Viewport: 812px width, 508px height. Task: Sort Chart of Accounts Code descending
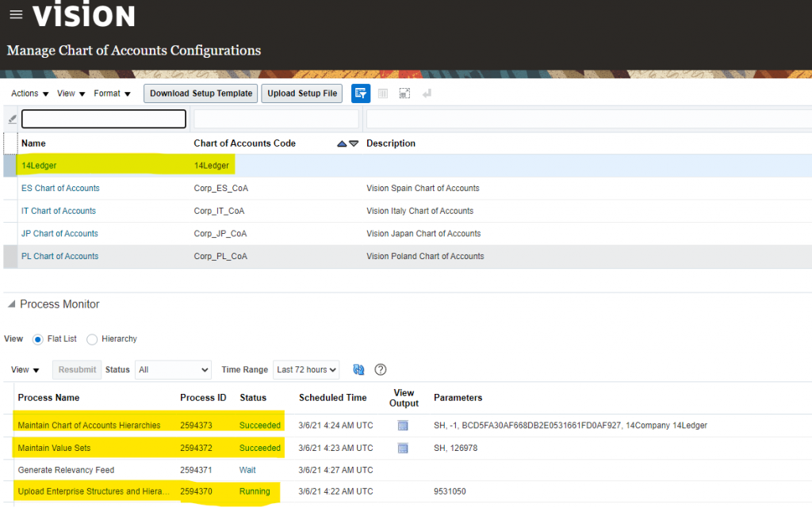[x=354, y=143]
